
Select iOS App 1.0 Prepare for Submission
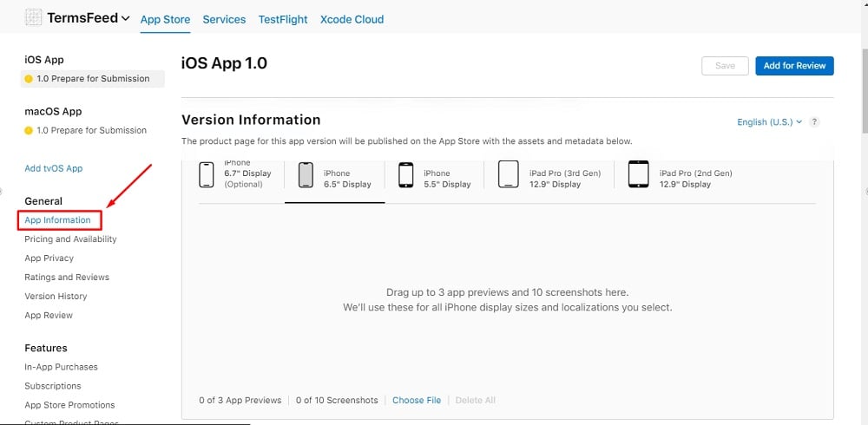[x=93, y=79]
